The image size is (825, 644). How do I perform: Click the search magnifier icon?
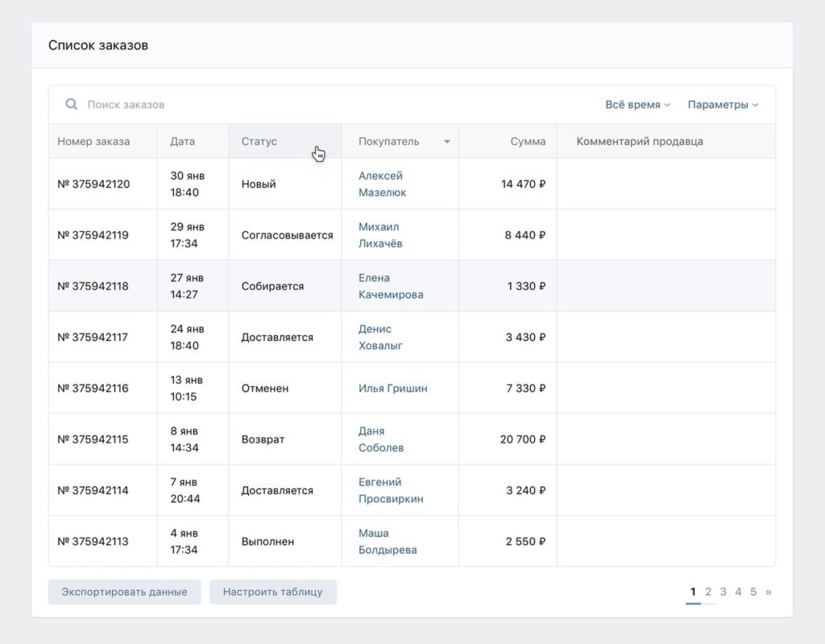coord(72,105)
